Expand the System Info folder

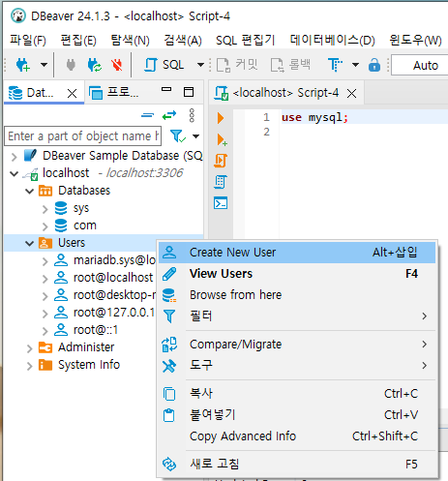[29, 366]
